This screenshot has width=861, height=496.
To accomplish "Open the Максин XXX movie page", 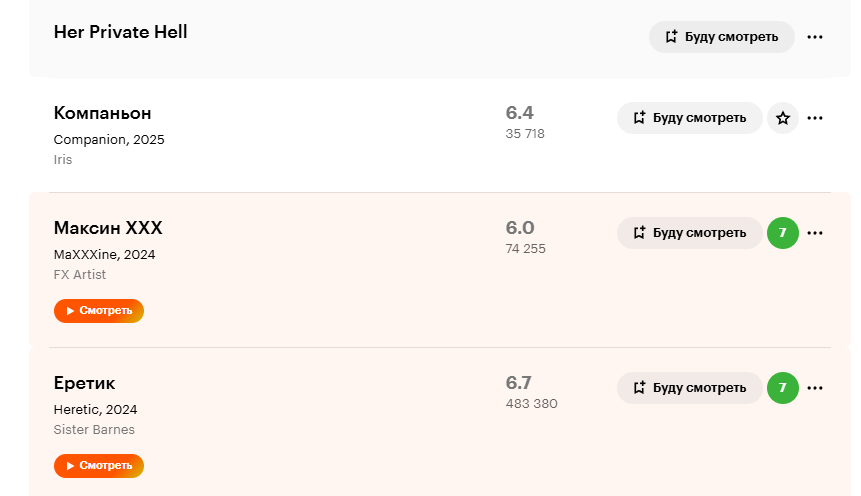I will 108,228.
